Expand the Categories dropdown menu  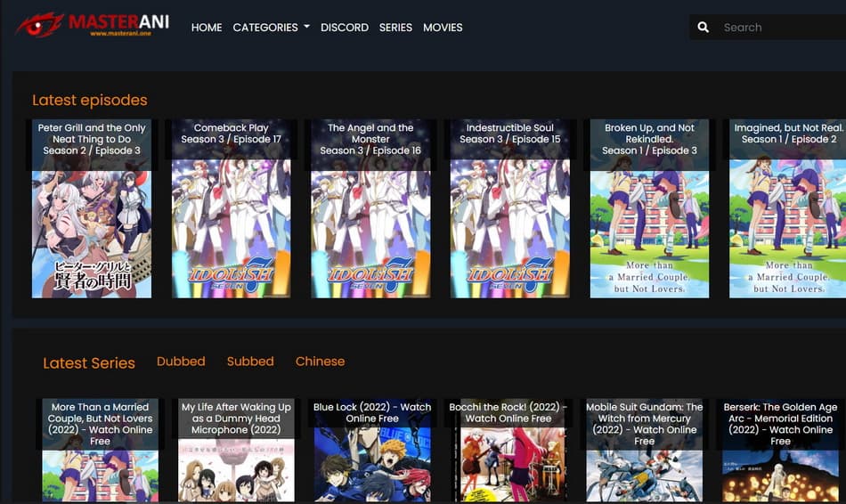[x=271, y=28]
